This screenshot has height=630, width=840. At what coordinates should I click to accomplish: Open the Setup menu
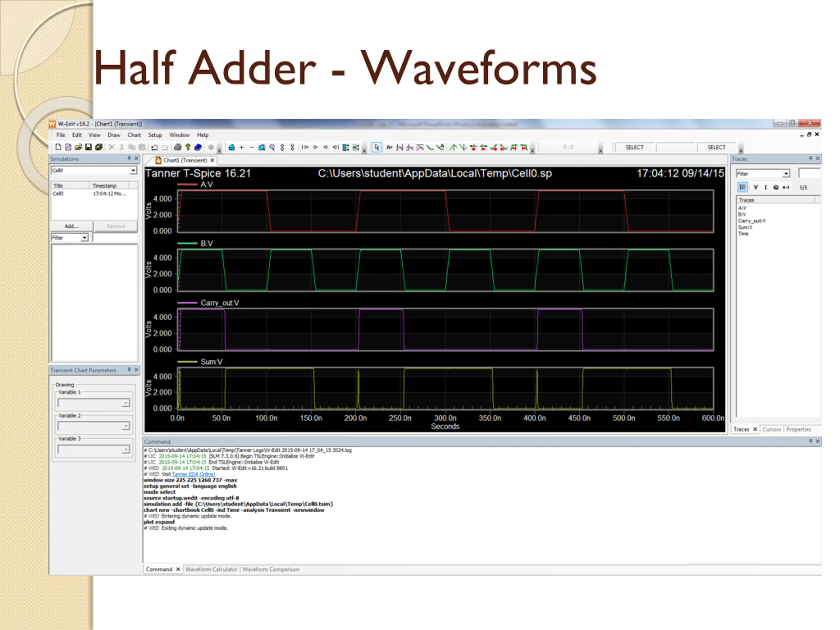pos(155,135)
